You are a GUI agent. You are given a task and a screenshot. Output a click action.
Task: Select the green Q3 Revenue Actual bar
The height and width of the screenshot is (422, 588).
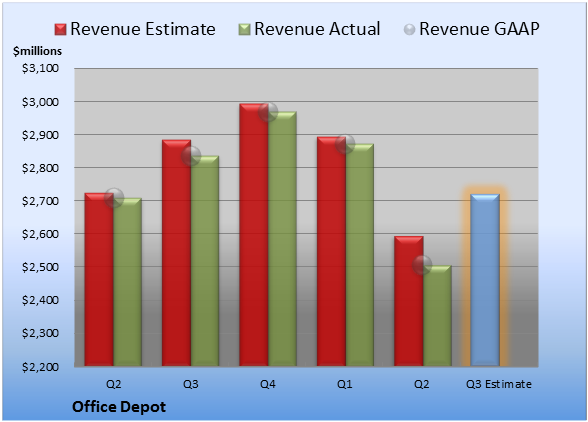pos(205,261)
